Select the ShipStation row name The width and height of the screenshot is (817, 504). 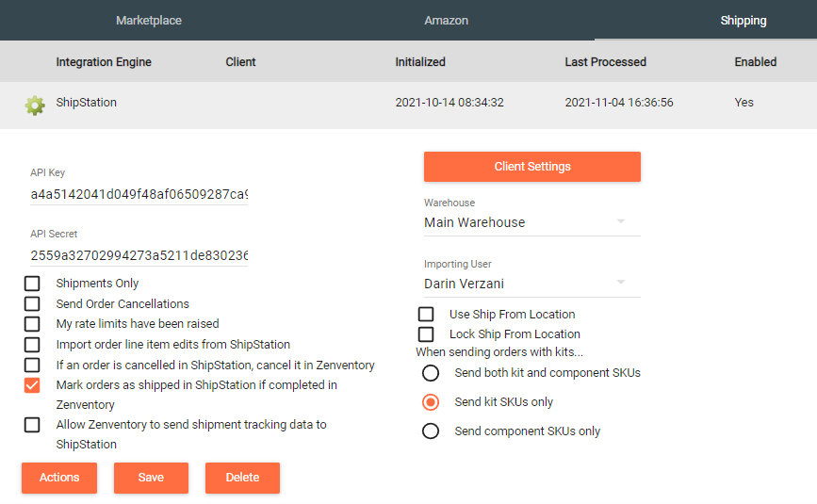click(x=87, y=102)
